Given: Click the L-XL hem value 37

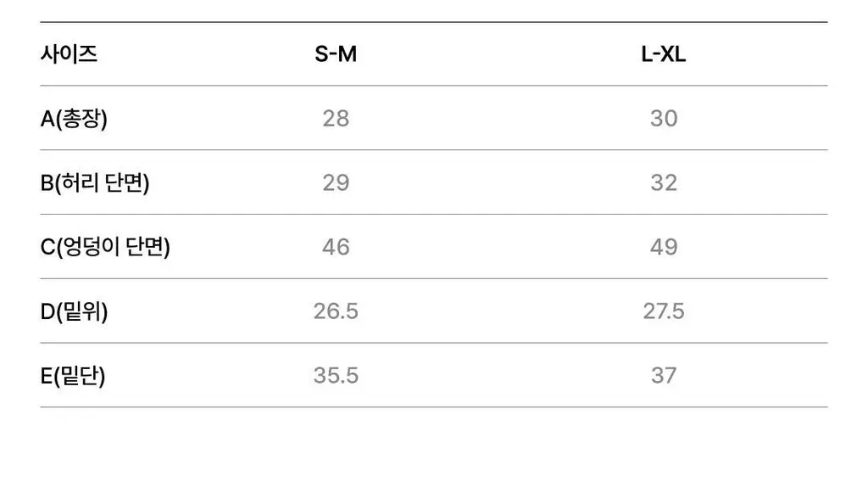Looking at the screenshot, I should 664,375.
